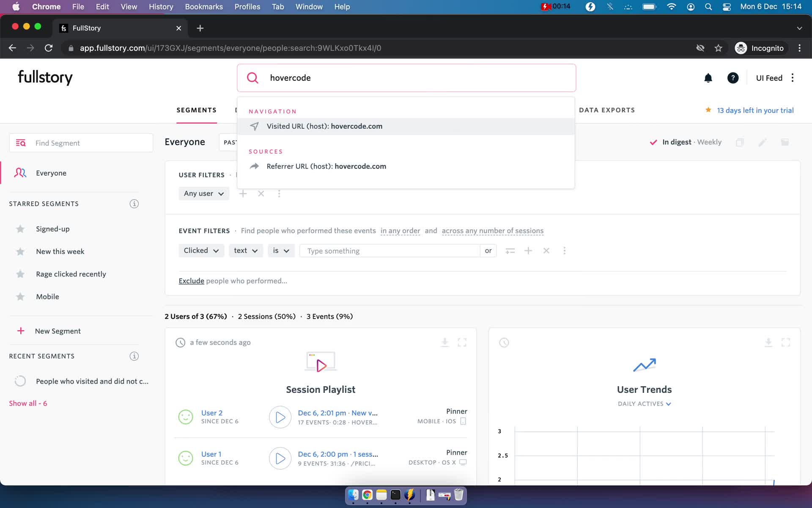This screenshot has width=812, height=508.
Task: Bookmark this page with the star icon
Action: [718, 48]
